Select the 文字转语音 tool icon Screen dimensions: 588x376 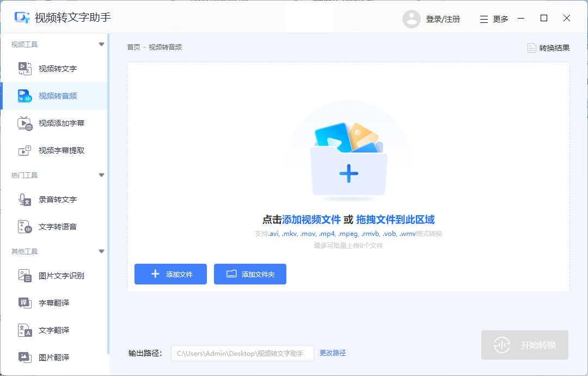coord(24,227)
